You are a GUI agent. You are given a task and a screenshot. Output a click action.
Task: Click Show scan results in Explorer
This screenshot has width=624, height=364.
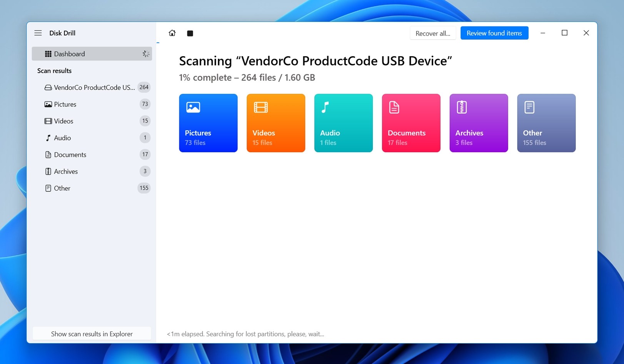click(x=92, y=334)
